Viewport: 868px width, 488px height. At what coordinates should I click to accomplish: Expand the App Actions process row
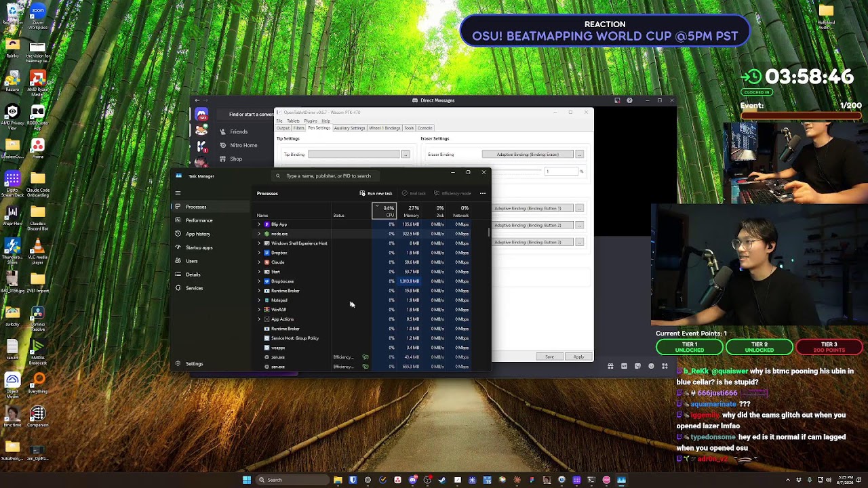click(x=259, y=319)
